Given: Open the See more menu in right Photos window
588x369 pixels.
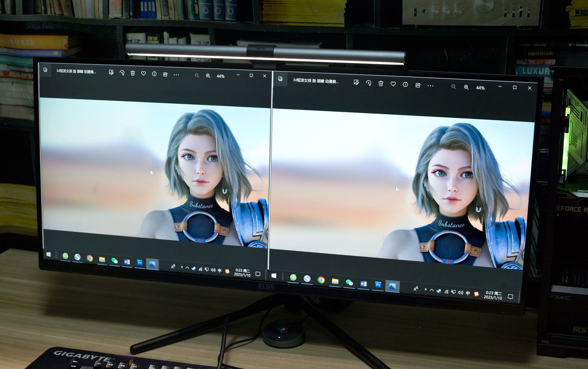Looking at the screenshot, I should click(430, 86).
